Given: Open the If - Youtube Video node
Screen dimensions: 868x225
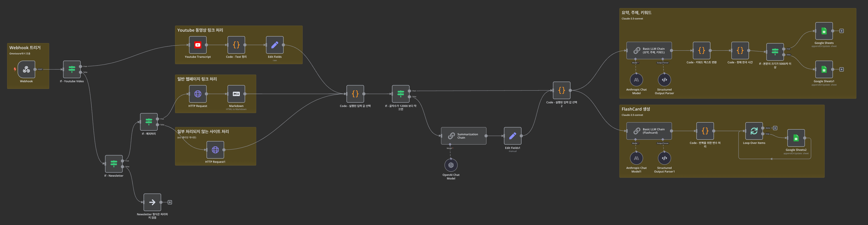Looking at the screenshot, I should 72,69.
